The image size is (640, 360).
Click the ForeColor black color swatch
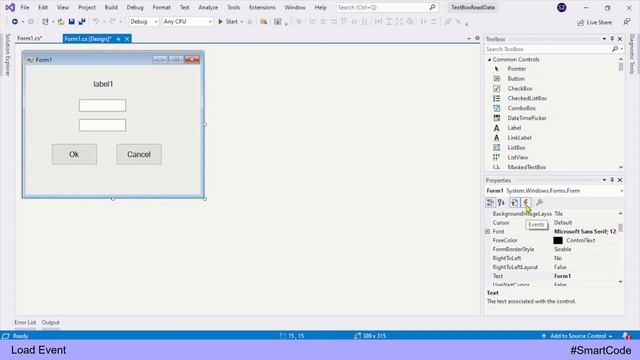(x=558, y=240)
